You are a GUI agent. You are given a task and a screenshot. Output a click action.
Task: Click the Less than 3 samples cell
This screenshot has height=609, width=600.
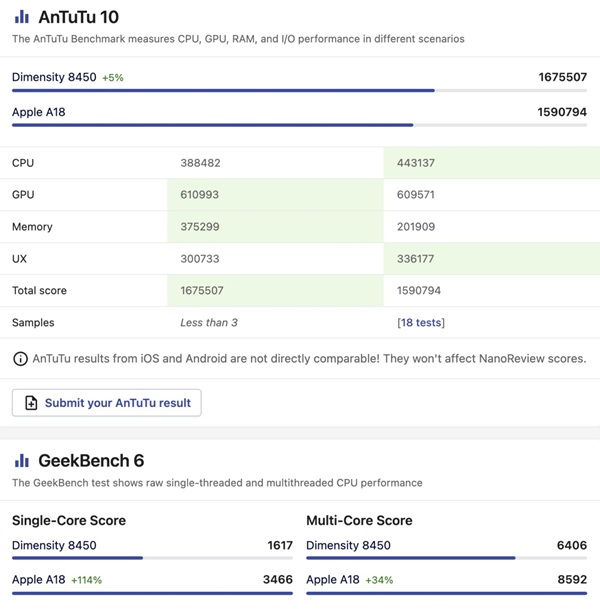pos(209,323)
